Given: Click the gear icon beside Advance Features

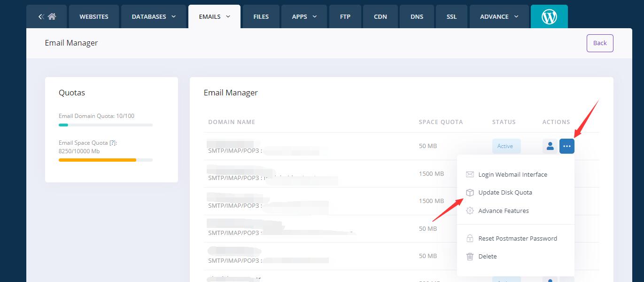Looking at the screenshot, I should pyautogui.click(x=470, y=211).
